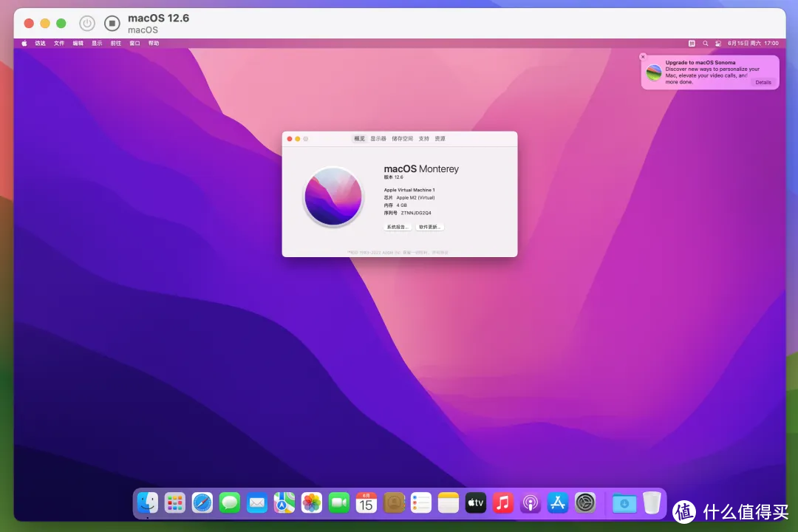This screenshot has width=798, height=532.
Task: Click the version "12.6" text
Action: [398, 177]
